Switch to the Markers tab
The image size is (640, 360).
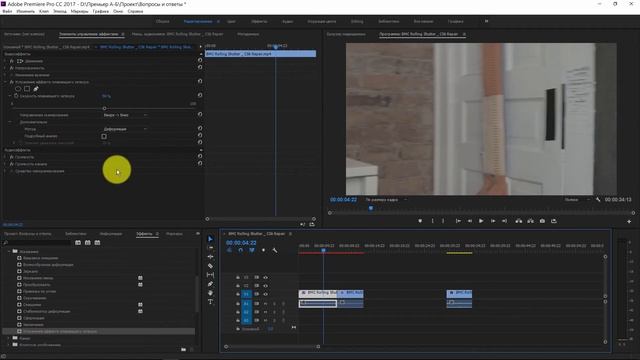pos(174,234)
